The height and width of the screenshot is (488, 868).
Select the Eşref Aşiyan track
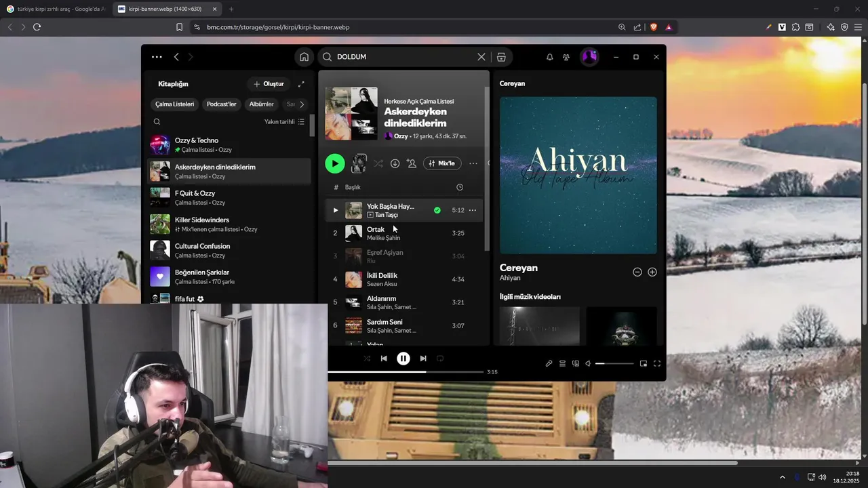coord(404,256)
